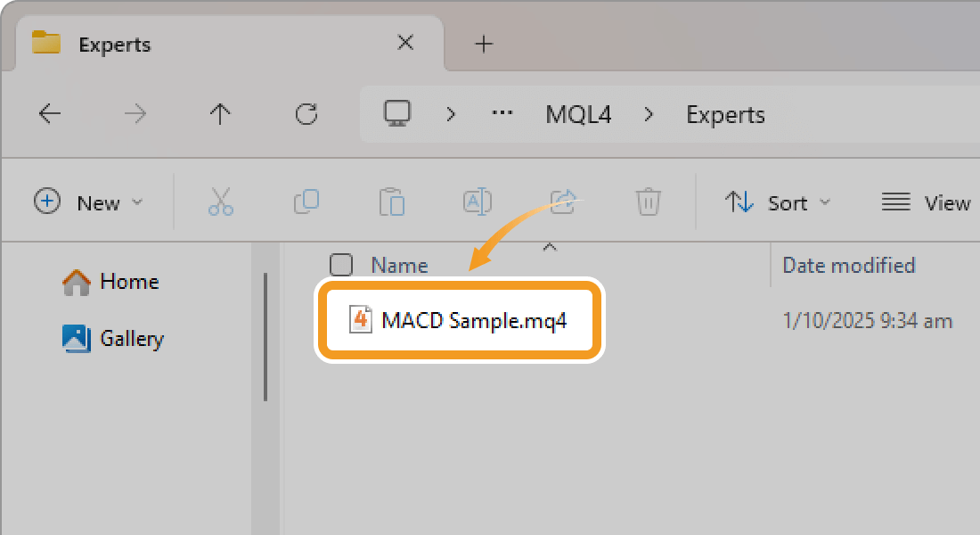Select the MACD Sample.mq4 file

(473, 321)
